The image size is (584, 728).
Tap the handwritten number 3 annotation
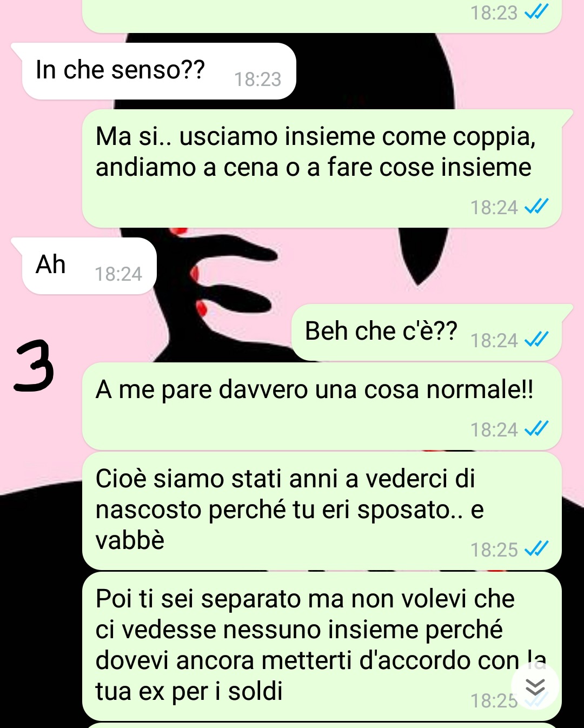click(35, 365)
